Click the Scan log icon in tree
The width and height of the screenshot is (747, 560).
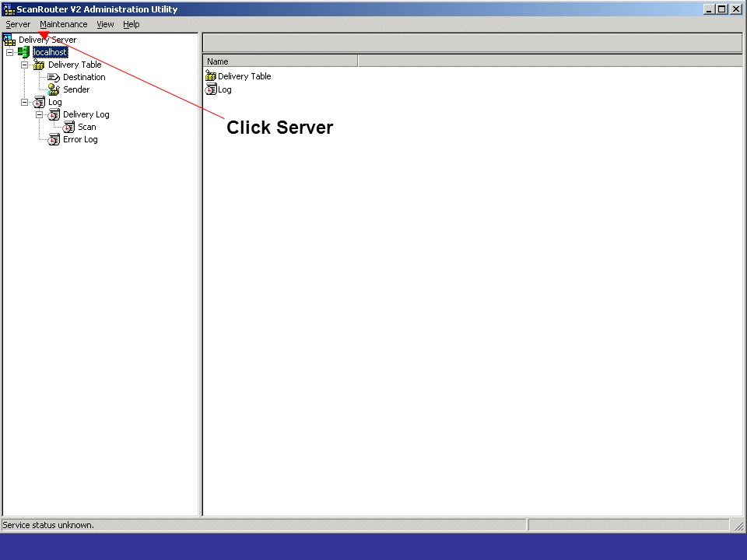pyautogui.click(x=68, y=127)
